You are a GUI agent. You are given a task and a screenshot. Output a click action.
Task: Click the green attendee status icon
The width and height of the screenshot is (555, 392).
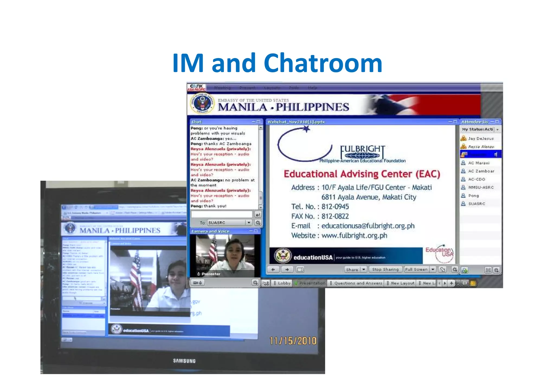tap(464, 270)
